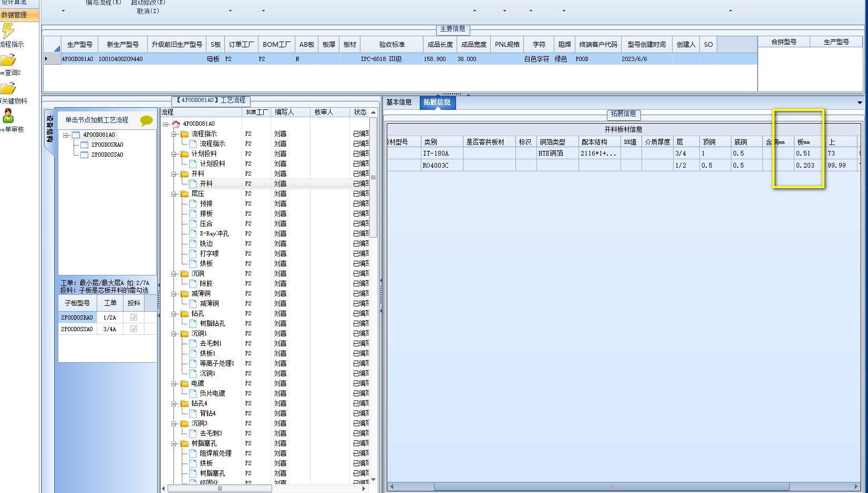Click the process tree scroll-down arrow
This screenshot has height=493, width=868.
click(374, 480)
